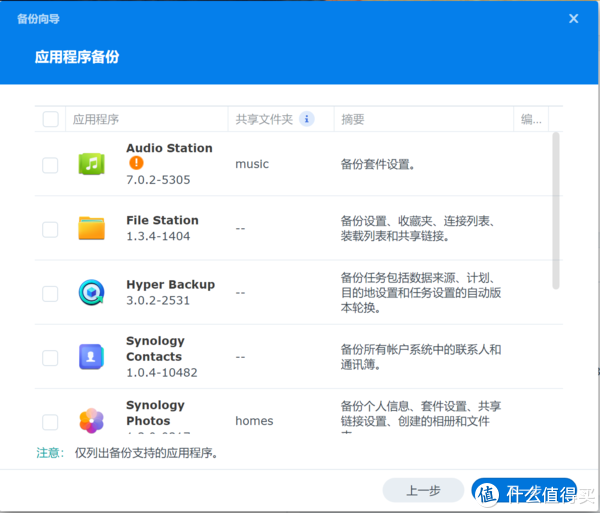Click the summary text 备份套件设置。
This screenshot has width=600, height=513.
[x=377, y=164]
